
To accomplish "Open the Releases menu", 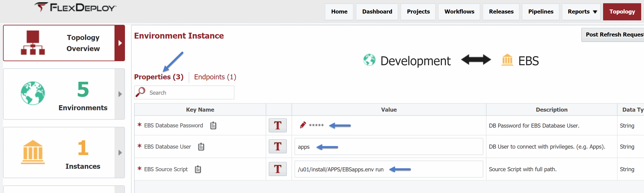I will (501, 12).
